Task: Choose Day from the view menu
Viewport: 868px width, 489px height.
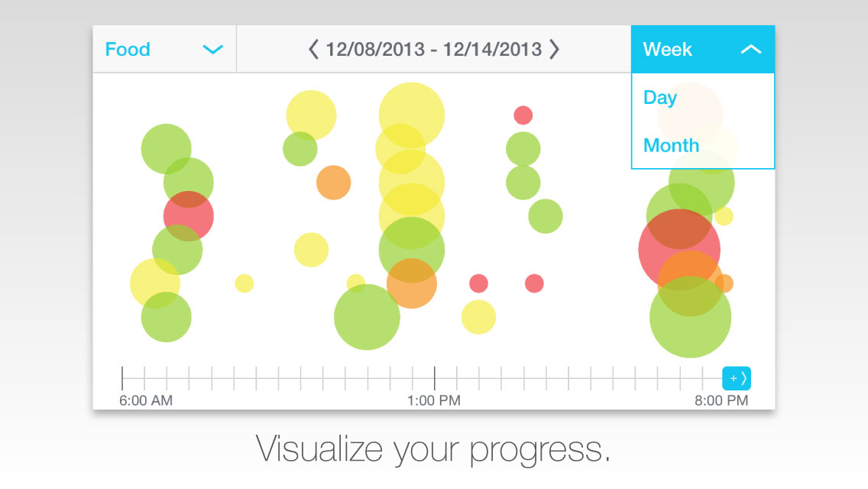Action: pyautogui.click(x=660, y=98)
